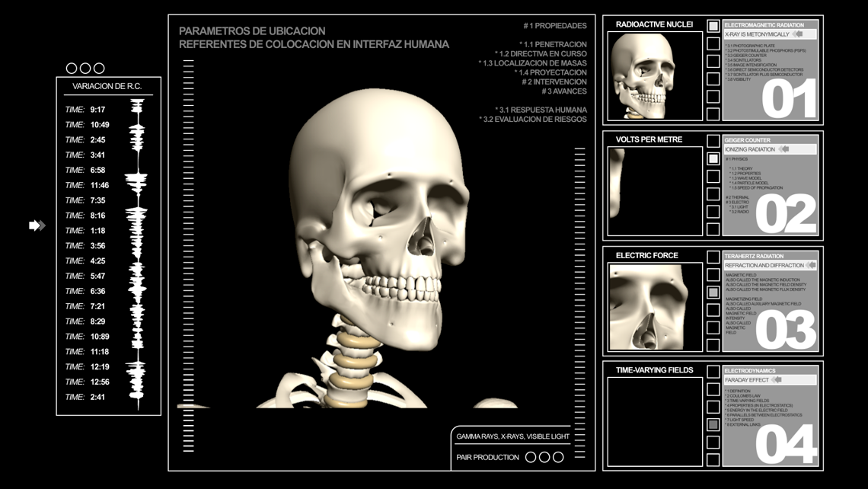The width and height of the screenshot is (868, 489).
Task: Select 1.1 PENETRACION in properties list
Action: pos(553,45)
